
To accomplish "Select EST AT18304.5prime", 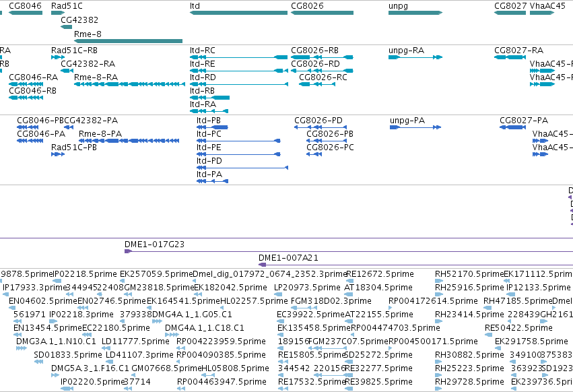I will 378,288.
